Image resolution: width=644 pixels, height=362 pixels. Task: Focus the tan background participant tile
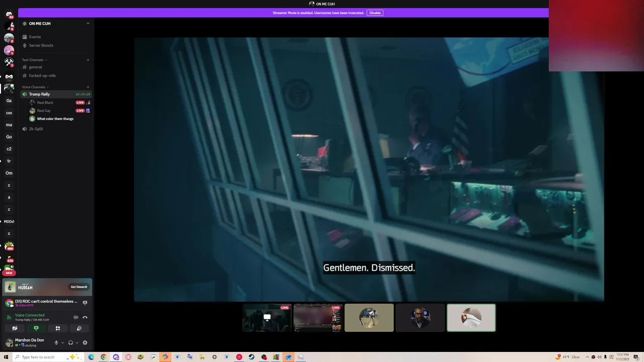coord(369,318)
